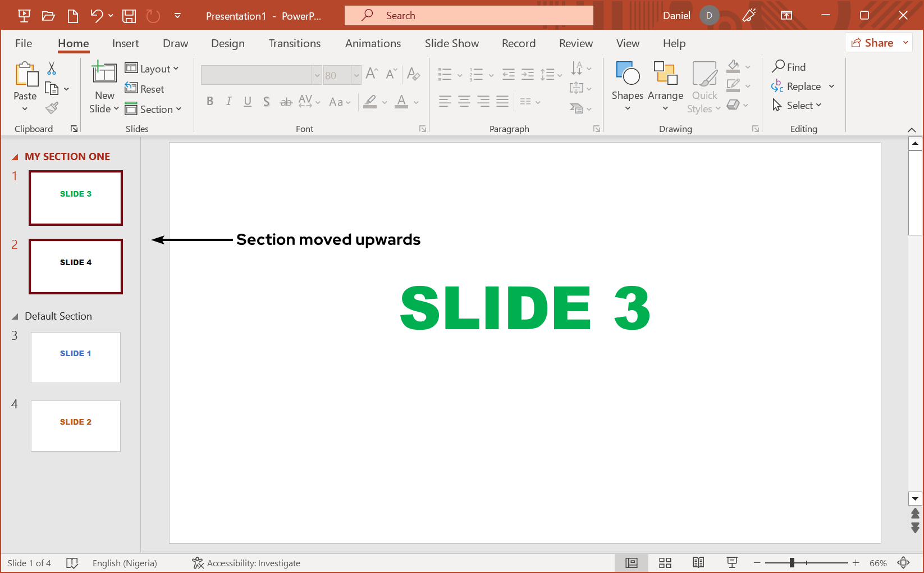
Task: Open the Section dropdown
Action: point(153,110)
